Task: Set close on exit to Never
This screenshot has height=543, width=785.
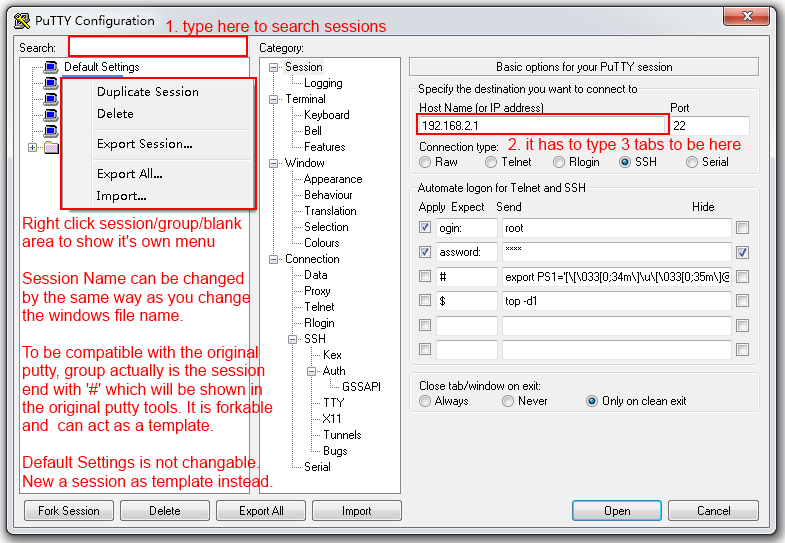Action: [508, 401]
